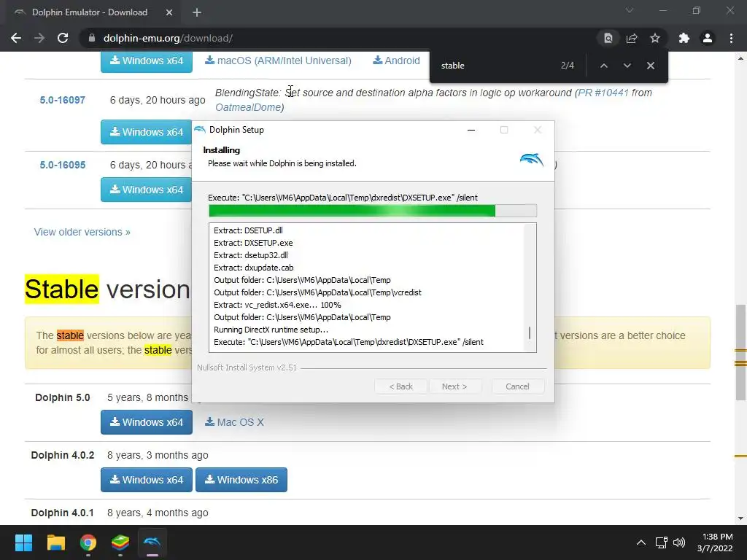Share this page icon in address bar

coord(632,38)
